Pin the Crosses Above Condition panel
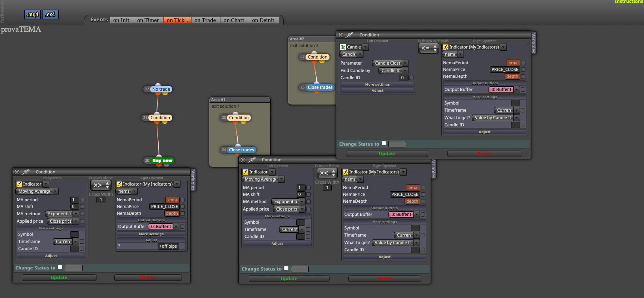The height and width of the screenshot is (298, 644). click(25, 172)
